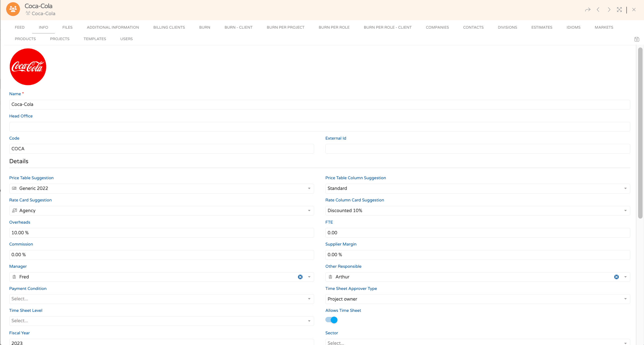Click the save disk icon
Image resolution: width=644 pixels, height=345 pixels.
click(637, 39)
